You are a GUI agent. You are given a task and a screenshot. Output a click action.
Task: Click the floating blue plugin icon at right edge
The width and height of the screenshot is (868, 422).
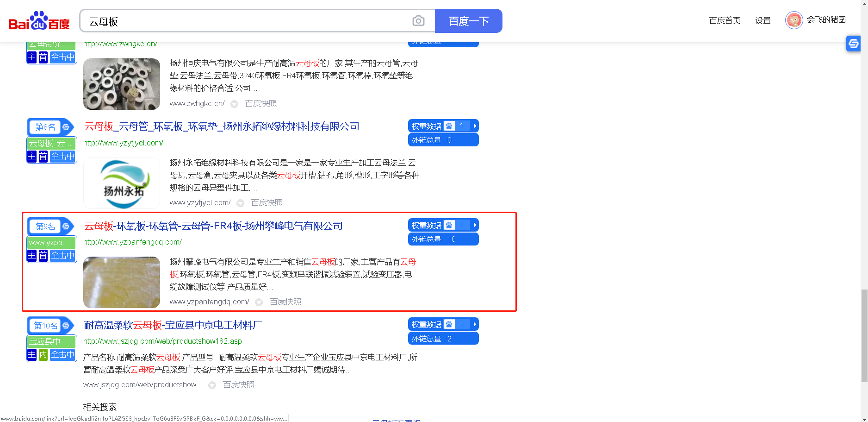[x=853, y=44]
